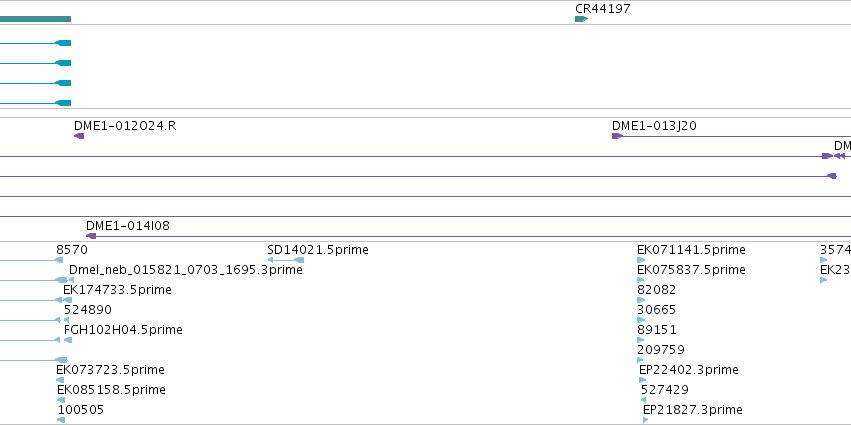
Task: Click the arrow glyph under 89151
Action: [x=640, y=340]
